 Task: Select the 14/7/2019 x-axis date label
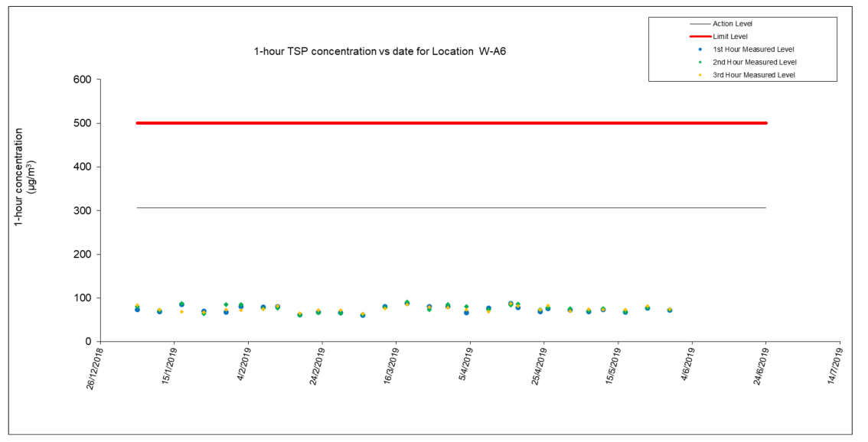pyautogui.click(x=830, y=367)
